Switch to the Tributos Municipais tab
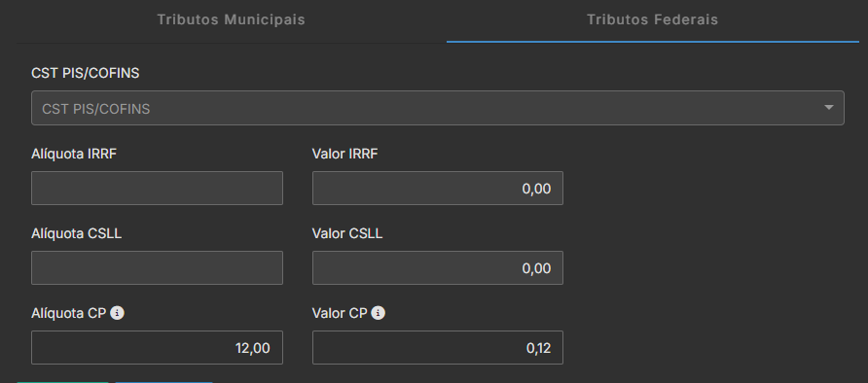Image resolution: width=868 pixels, height=383 pixels. (x=232, y=19)
